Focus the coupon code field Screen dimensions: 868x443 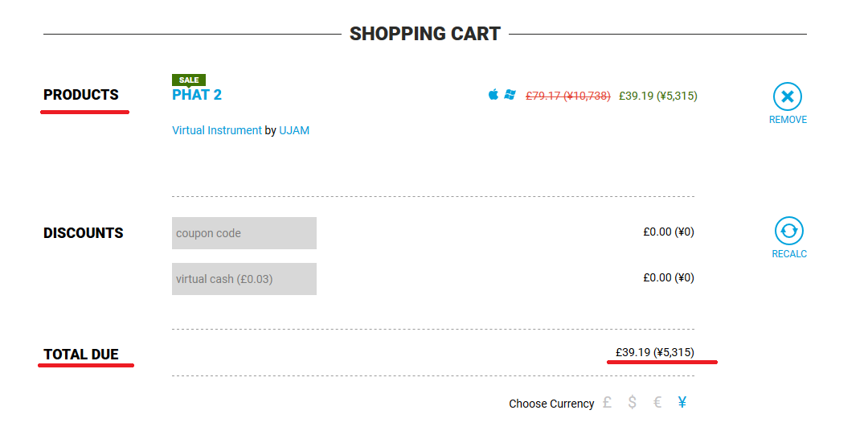tap(244, 233)
